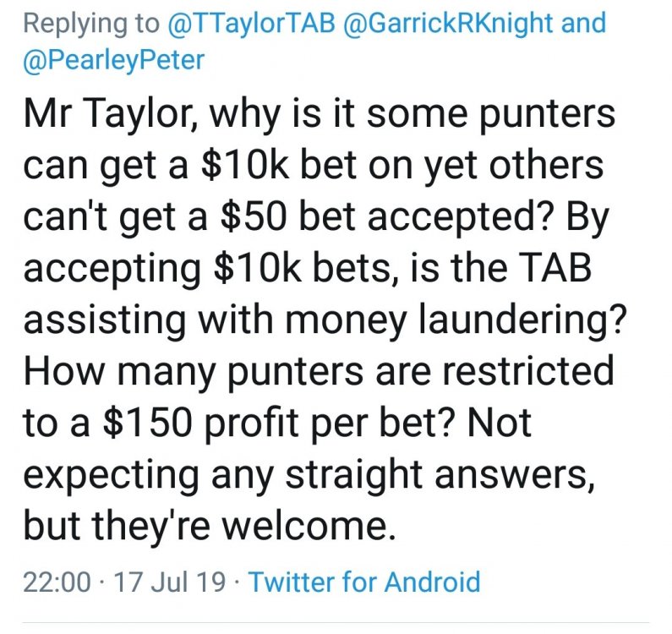Click the '$50 bet accepted?' text
Image resolution: width=672 pixels, height=634 pixels.
click(373, 218)
